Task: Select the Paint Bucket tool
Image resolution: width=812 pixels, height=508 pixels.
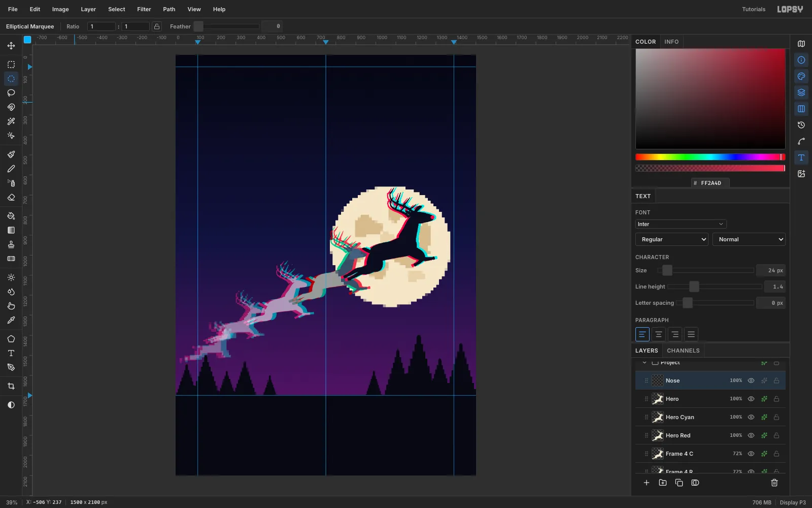Action: coord(11,216)
